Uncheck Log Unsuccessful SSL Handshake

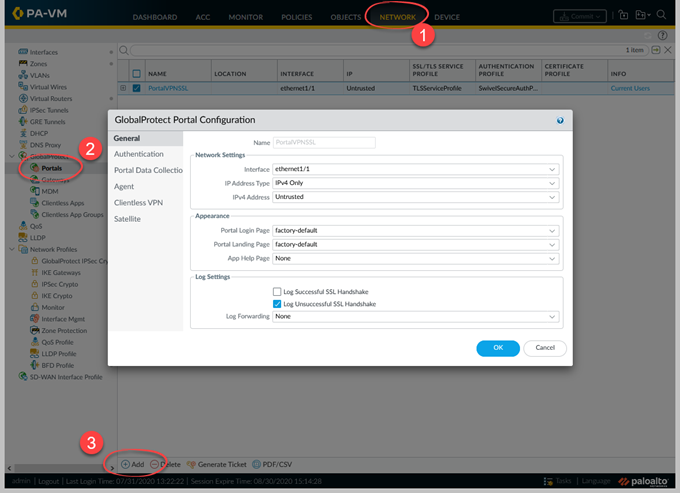[x=278, y=303]
